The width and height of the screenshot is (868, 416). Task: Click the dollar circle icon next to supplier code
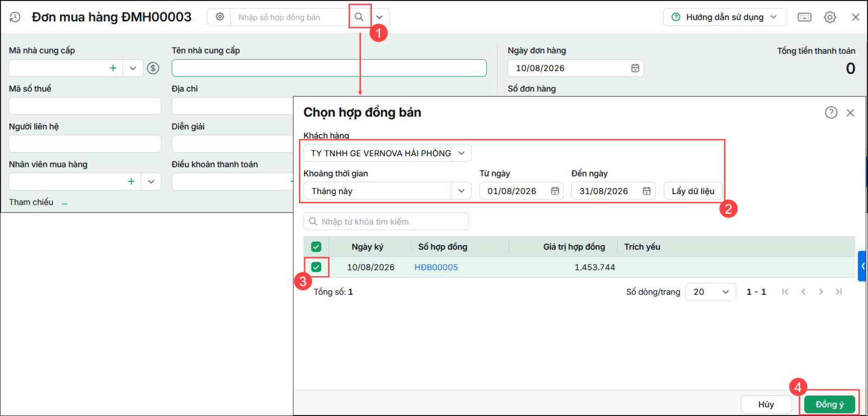153,68
